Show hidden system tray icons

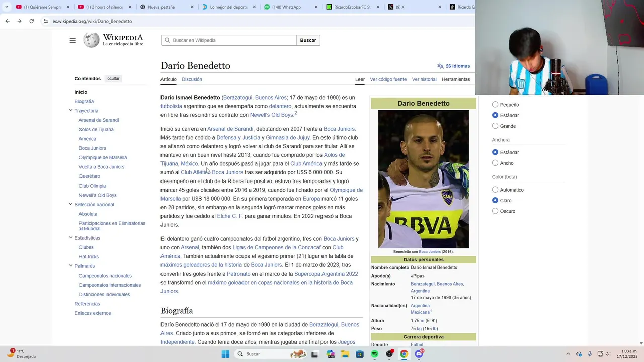(568, 354)
